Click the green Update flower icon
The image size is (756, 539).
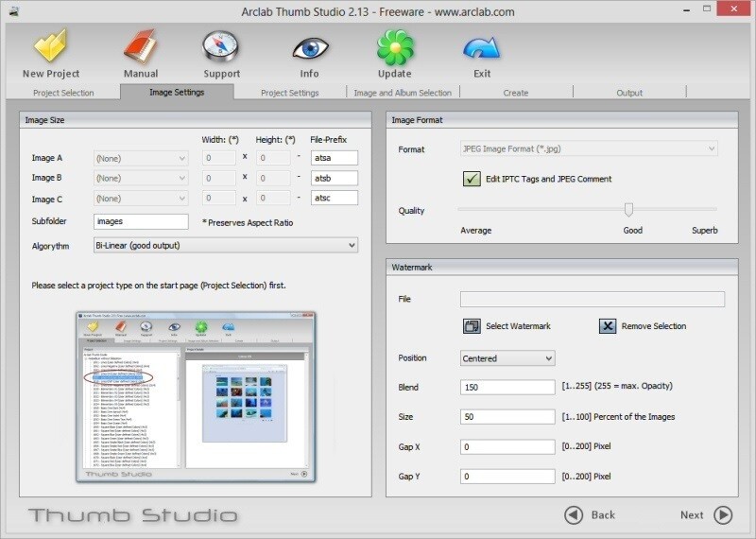(395, 47)
